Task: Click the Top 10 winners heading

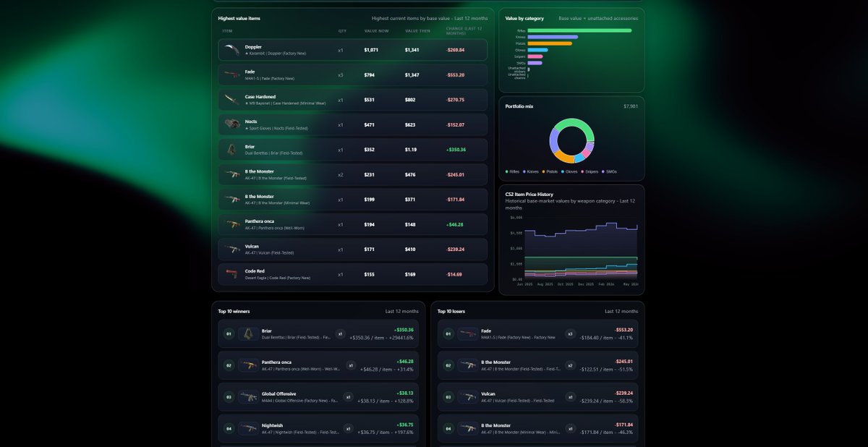Action: pyautogui.click(x=234, y=311)
